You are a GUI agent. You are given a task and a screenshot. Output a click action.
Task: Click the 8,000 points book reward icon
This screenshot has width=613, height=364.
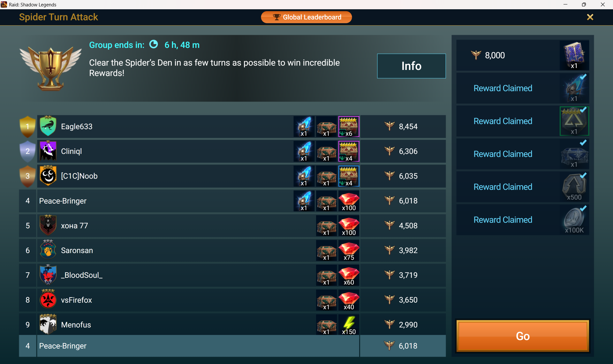tap(574, 55)
